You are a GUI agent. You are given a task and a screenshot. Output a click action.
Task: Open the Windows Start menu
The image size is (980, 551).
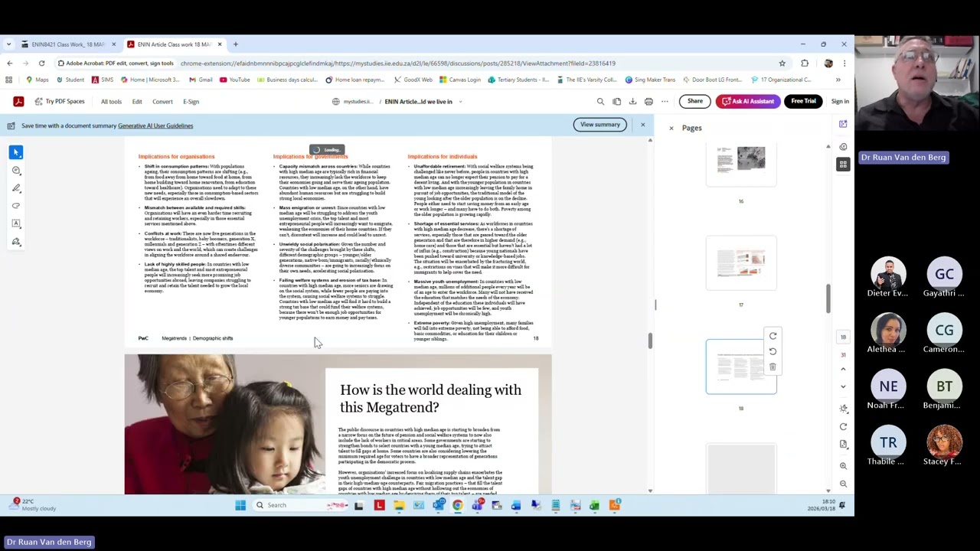click(x=240, y=505)
